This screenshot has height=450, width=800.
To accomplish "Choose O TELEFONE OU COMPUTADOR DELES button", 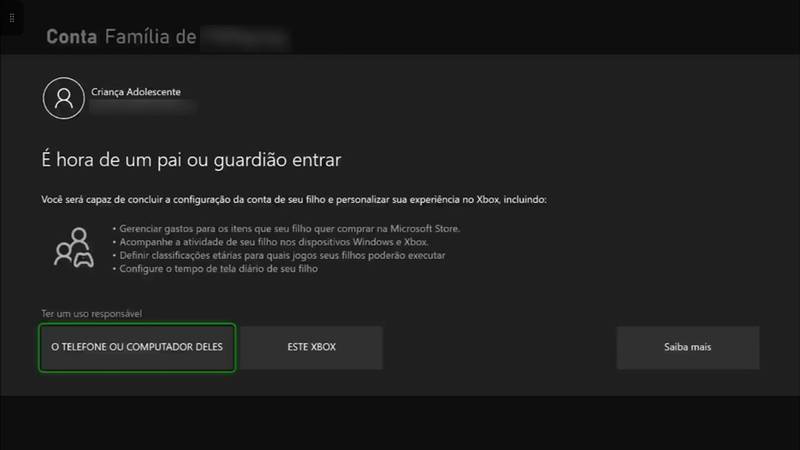I will [137, 347].
